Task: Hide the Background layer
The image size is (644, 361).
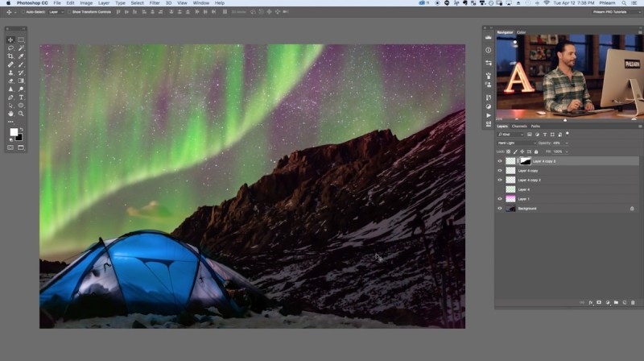Action: [500, 208]
